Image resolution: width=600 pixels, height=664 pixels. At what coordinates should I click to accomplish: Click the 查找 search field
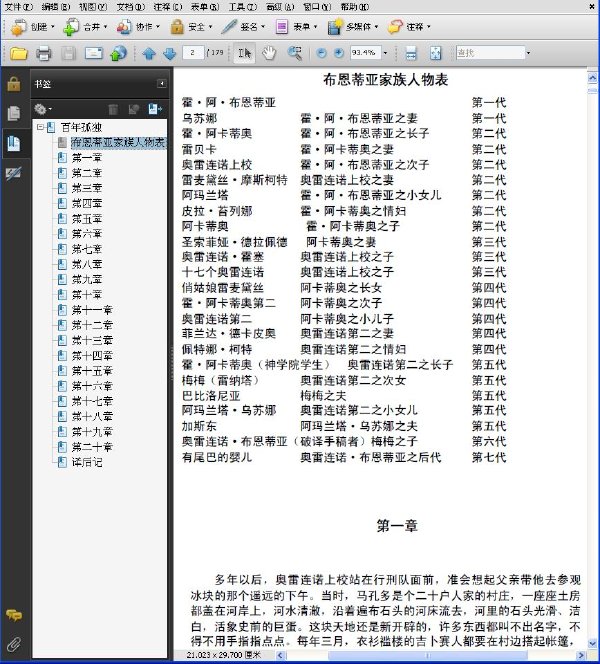490,53
